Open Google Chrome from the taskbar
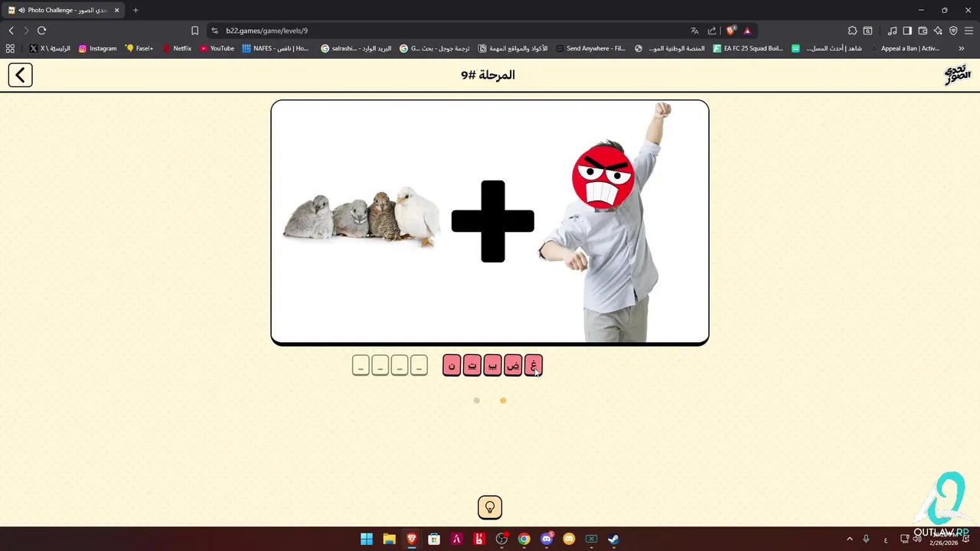The height and width of the screenshot is (551, 980). pos(524,539)
